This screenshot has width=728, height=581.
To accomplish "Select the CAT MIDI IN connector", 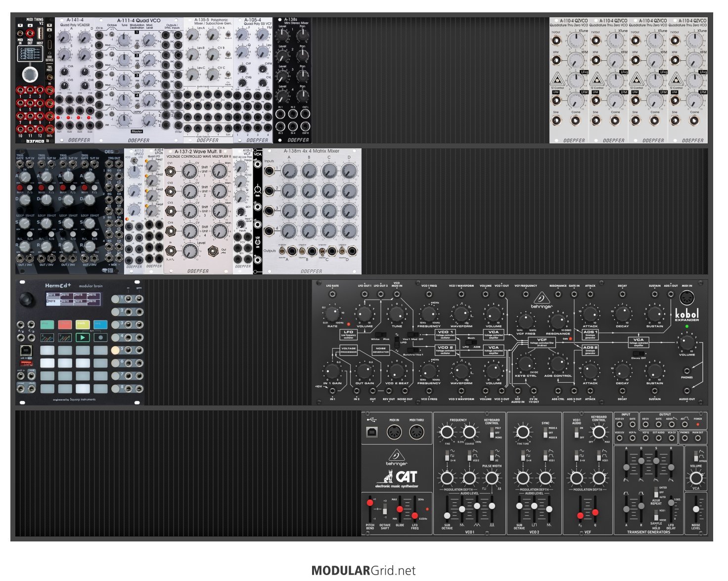I will pos(394,432).
